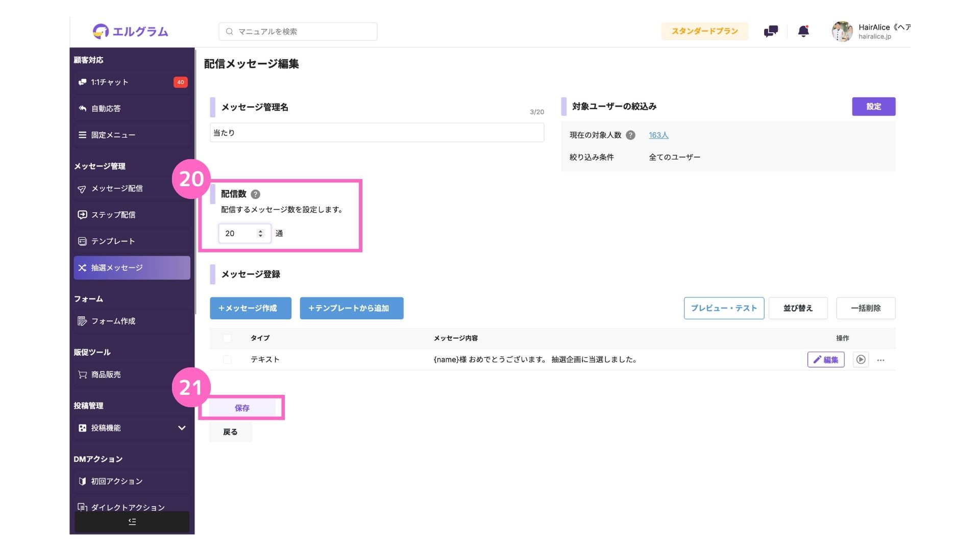Open the chat messages icon in header
The width and height of the screenshot is (980, 551).
point(771,31)
